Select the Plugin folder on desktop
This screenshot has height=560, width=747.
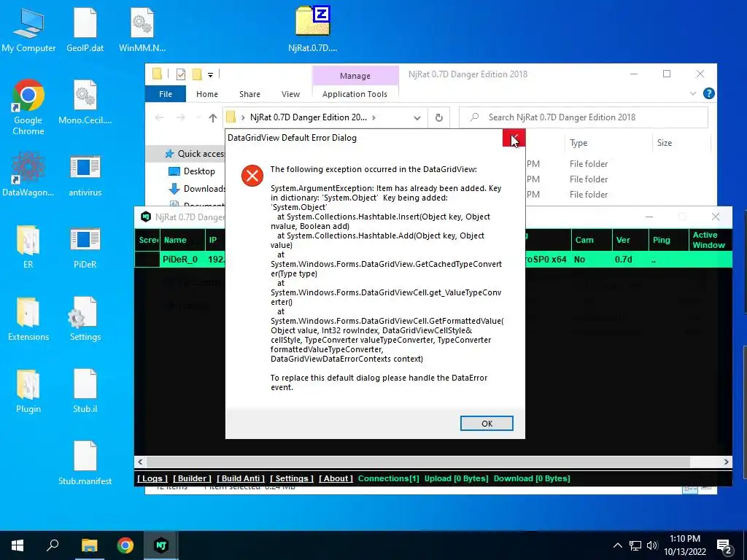[28, 391]
